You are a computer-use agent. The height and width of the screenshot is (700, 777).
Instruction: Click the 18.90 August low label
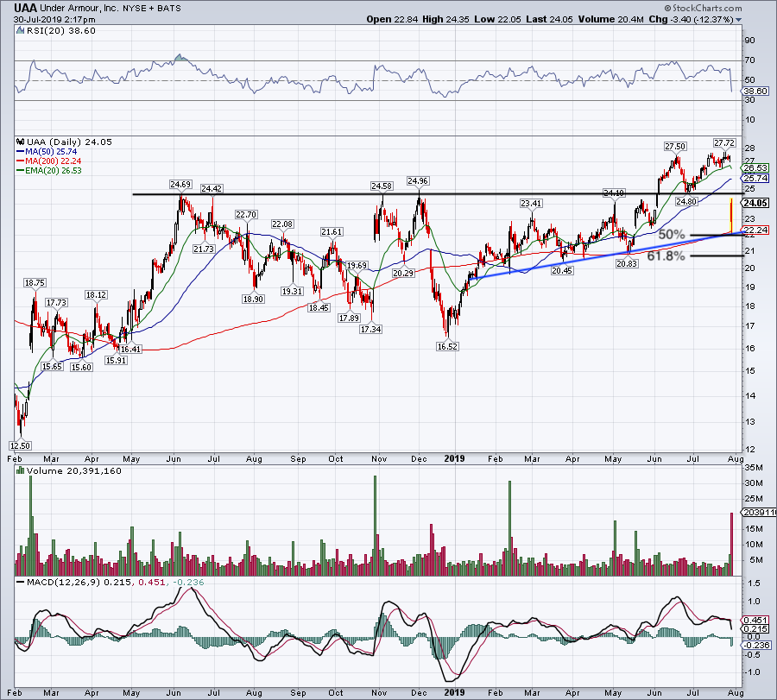coord(253,300)
